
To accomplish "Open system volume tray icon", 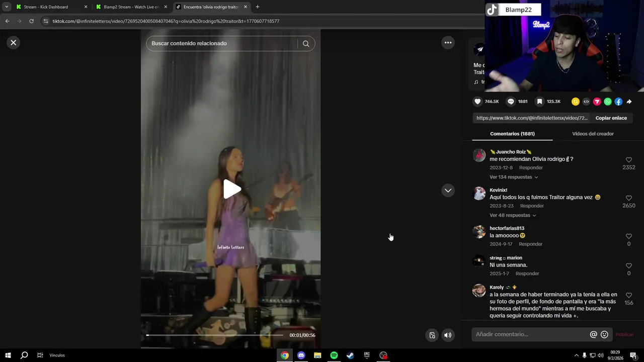I will [600, 355].
